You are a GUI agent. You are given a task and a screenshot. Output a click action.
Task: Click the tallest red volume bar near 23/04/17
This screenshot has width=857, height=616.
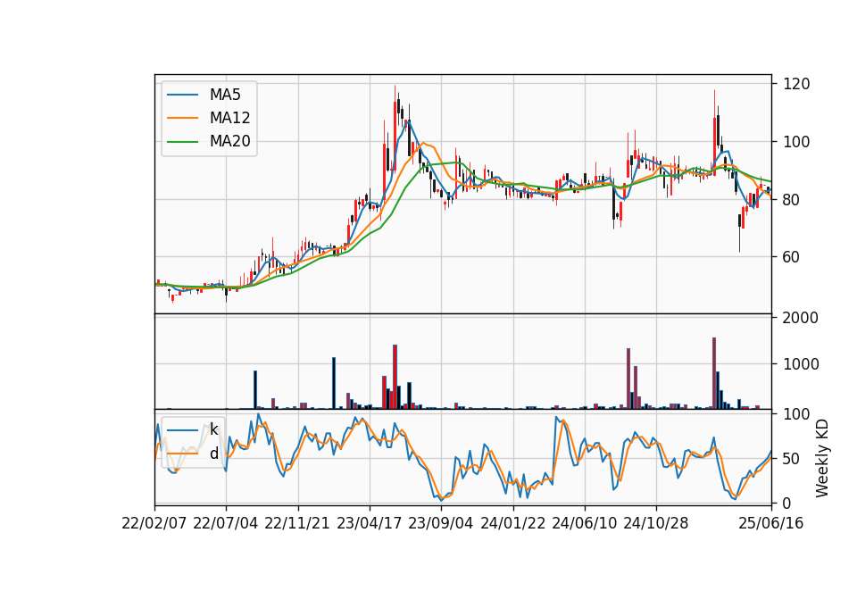(x=395, y=377)
